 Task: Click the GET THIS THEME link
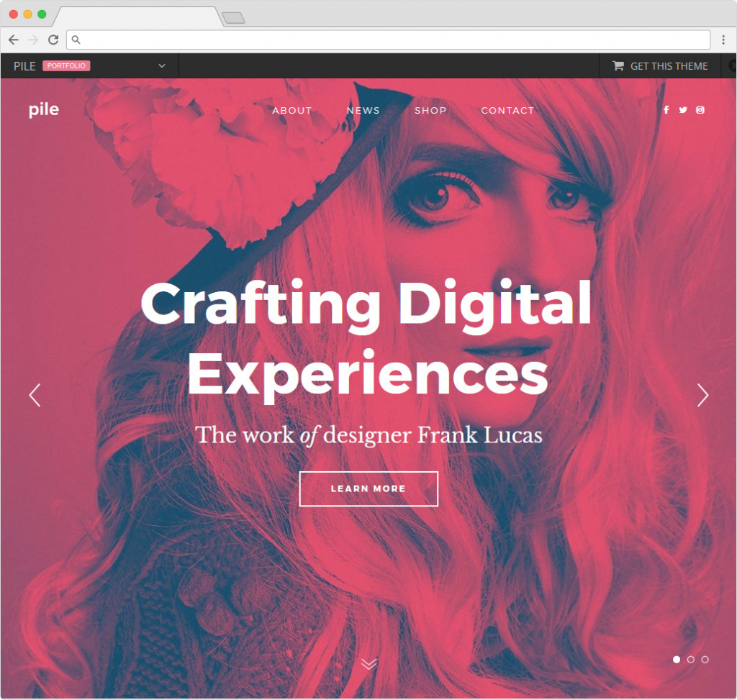pos(669,66)
